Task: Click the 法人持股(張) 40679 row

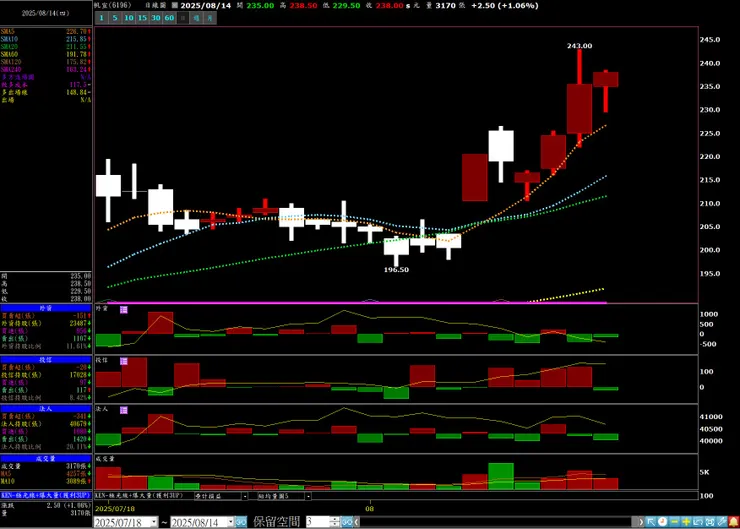Action: [x=46, y=424]
